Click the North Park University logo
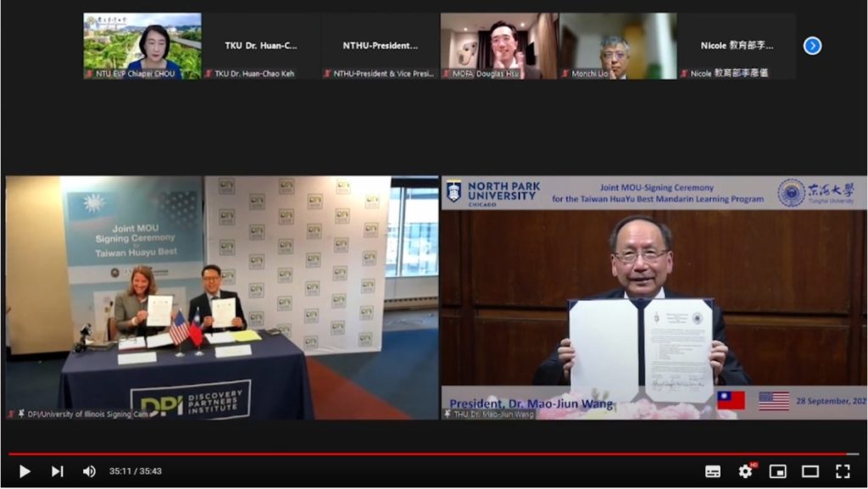 [x=492, y=193]
